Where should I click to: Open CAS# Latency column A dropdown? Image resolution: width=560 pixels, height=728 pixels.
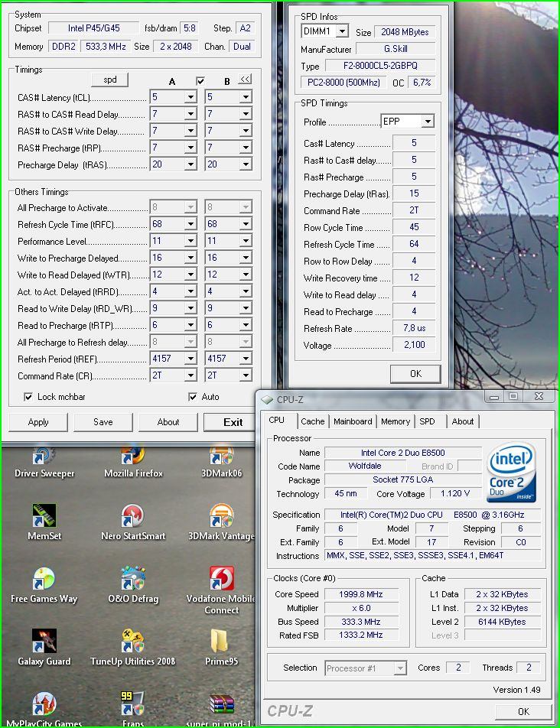tap(190, 97)
